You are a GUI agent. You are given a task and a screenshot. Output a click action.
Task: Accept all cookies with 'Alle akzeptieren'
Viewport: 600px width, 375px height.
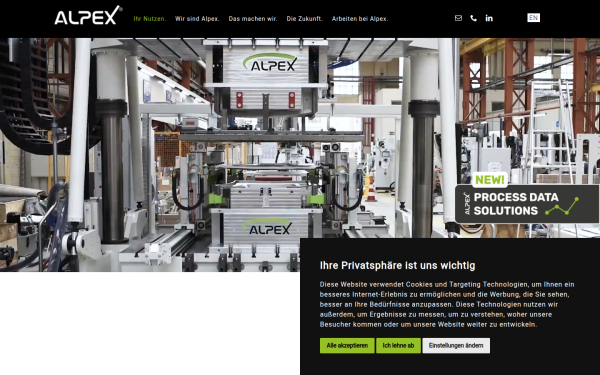(x=347, y=346)
